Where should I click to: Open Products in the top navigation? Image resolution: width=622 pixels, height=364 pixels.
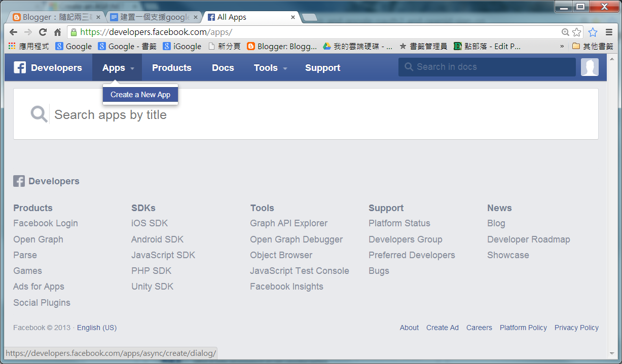[x=172, y=67]
